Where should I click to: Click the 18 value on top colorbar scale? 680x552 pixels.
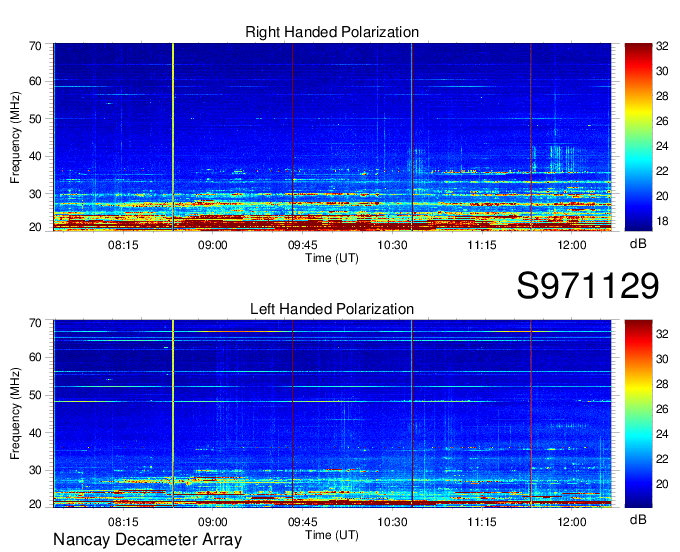[662, 221]
